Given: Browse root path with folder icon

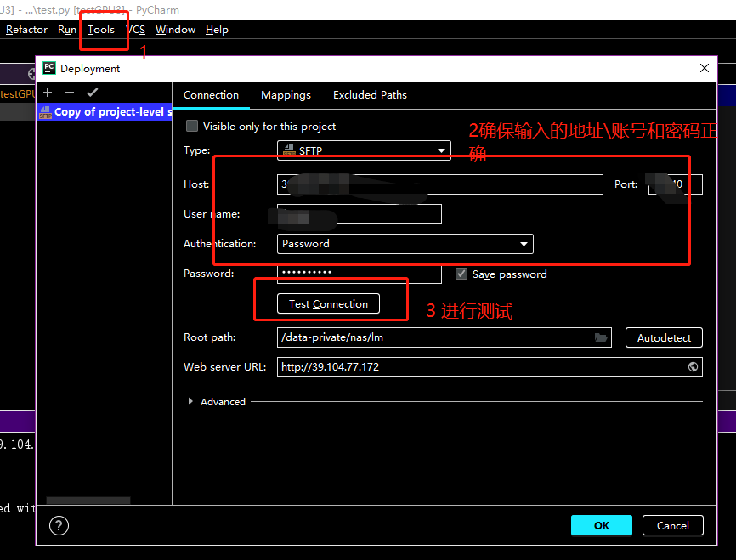Looking at the screenshot, I should [x=601, y=337].
